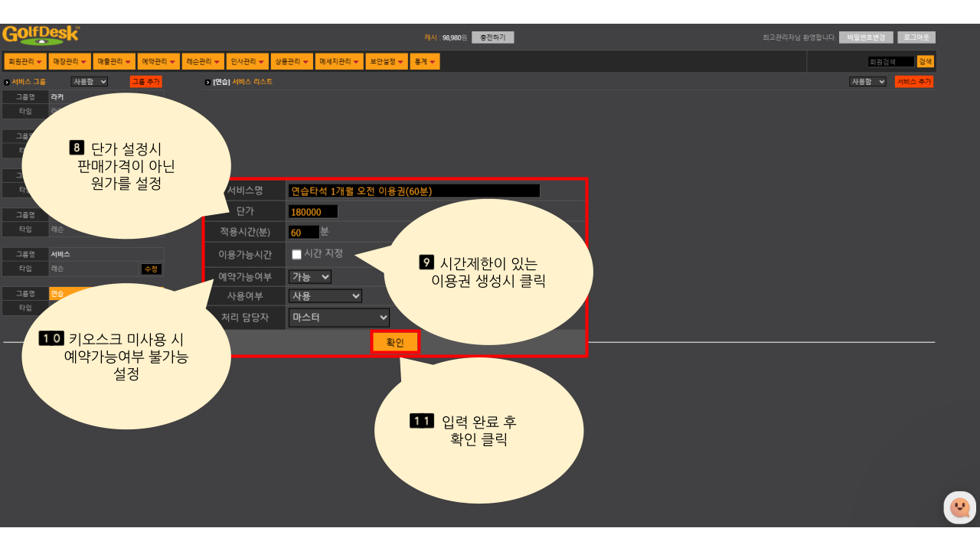Open the 상품관리 menu
Image resolution: width=980 pixels, height=551 pixels.
coord(292,61)
